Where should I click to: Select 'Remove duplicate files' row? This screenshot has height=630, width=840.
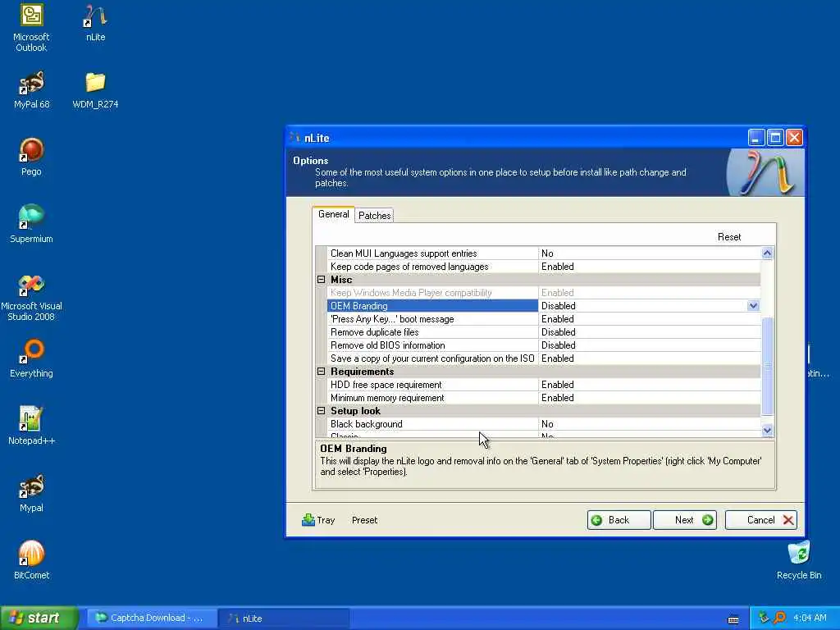point(543,332)
